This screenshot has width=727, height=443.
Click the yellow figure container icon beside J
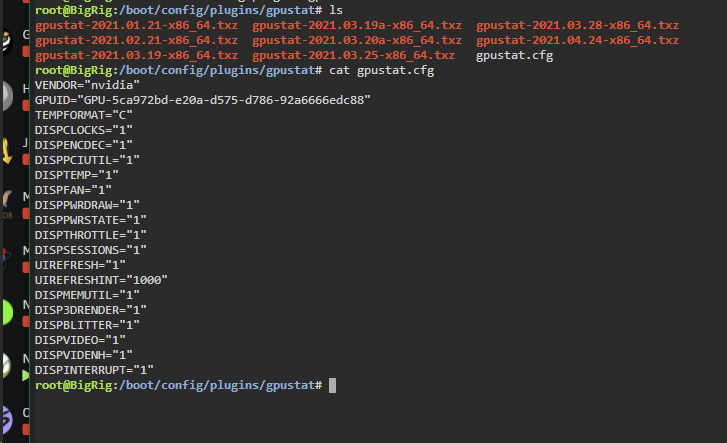(x=7, y=151)
